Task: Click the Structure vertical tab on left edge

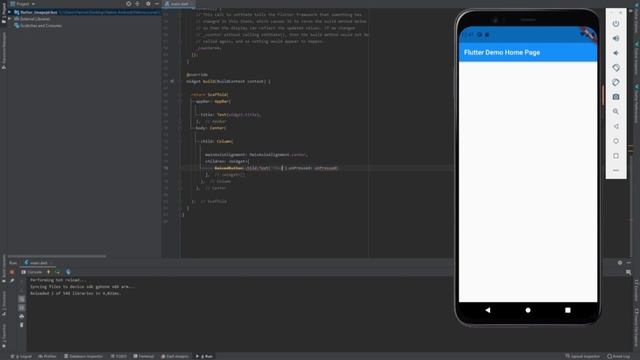Action: click(4, 303)
